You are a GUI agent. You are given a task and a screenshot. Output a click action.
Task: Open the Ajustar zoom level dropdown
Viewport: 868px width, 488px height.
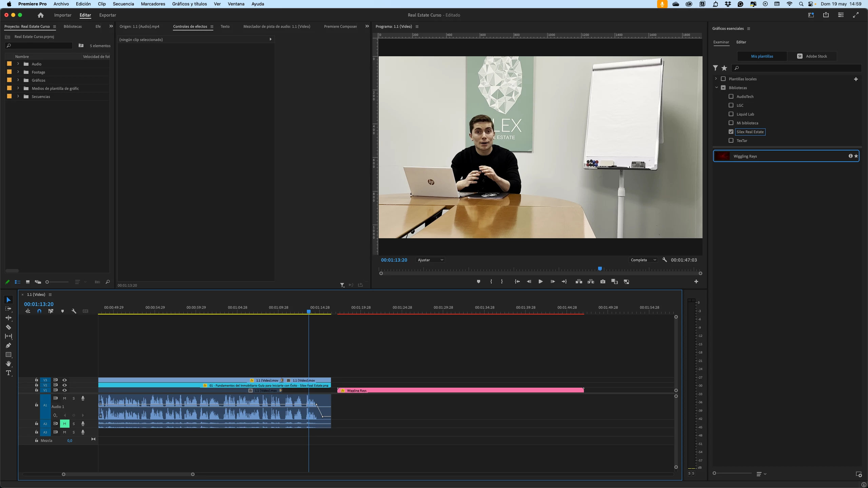(430, 260)
